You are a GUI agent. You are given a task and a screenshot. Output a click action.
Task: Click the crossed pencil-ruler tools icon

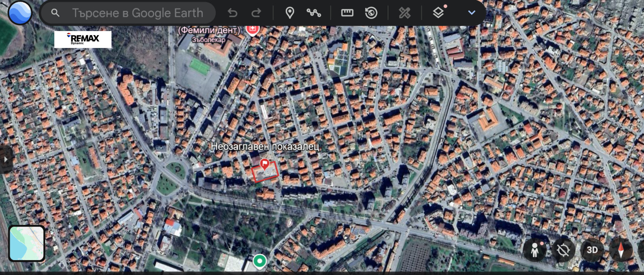[405, 13]
